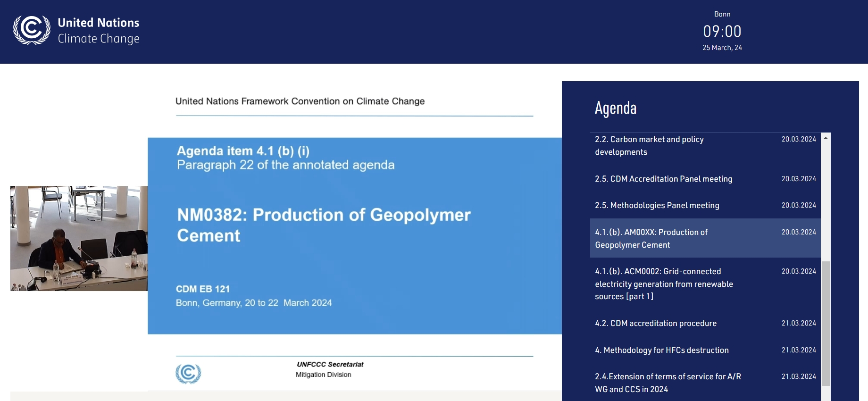Image resolution: width=868 pixels, height=401 pixels.
Task: Select agenda item 2.2 Carbon market and policy developments
Action: [705, 145]
